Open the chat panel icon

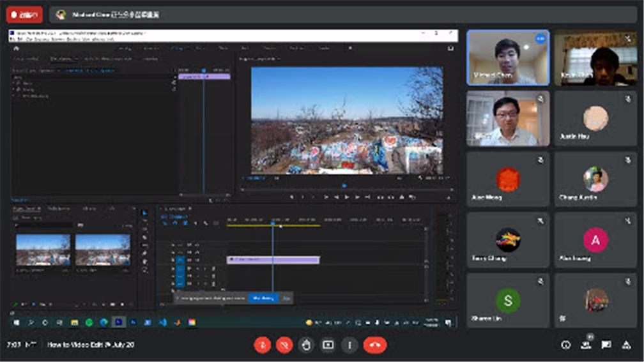[606, 345]
